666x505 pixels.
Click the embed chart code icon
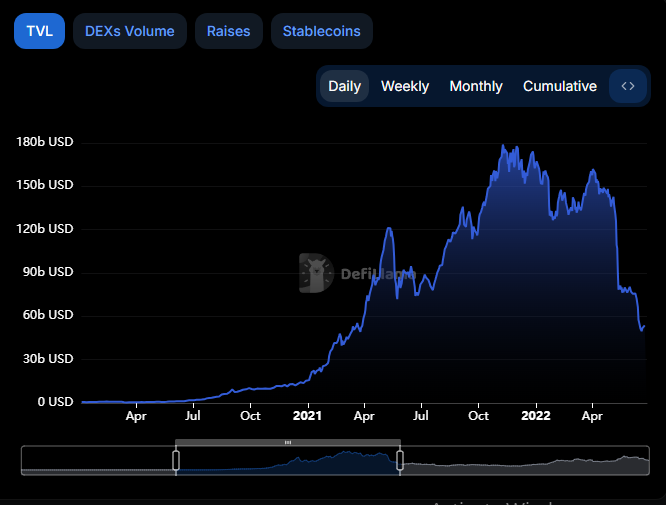(628, 86)
